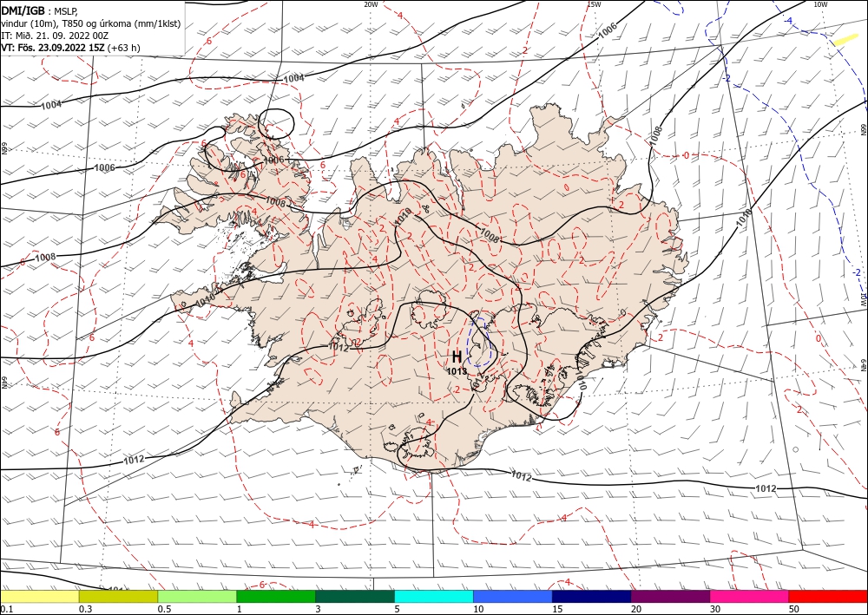Click the cyan legend swatch starting at 5
This screenshot has height=615, width=868.
pos(434,596)
